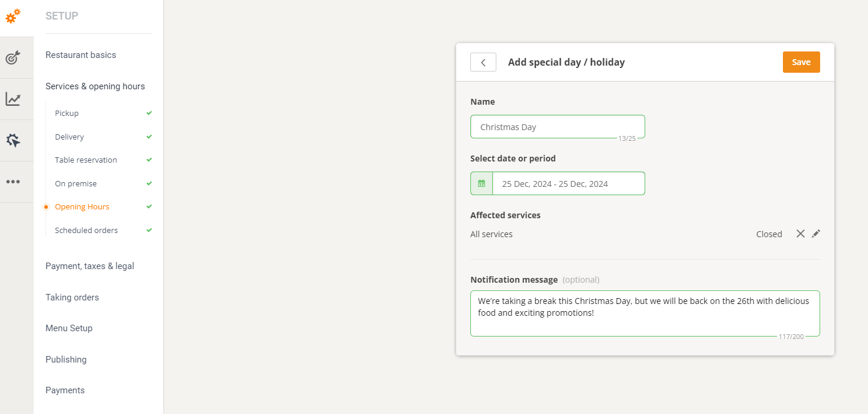Click the Christmas Day name field

pos(557,127)
